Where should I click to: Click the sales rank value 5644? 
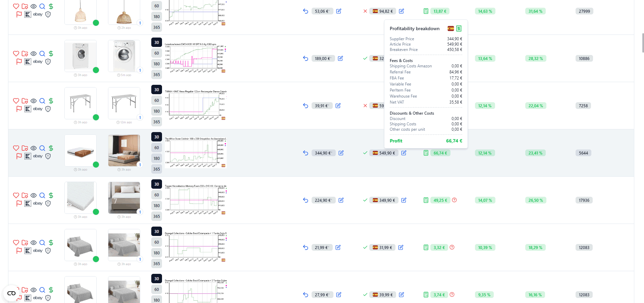coord(584,153)
